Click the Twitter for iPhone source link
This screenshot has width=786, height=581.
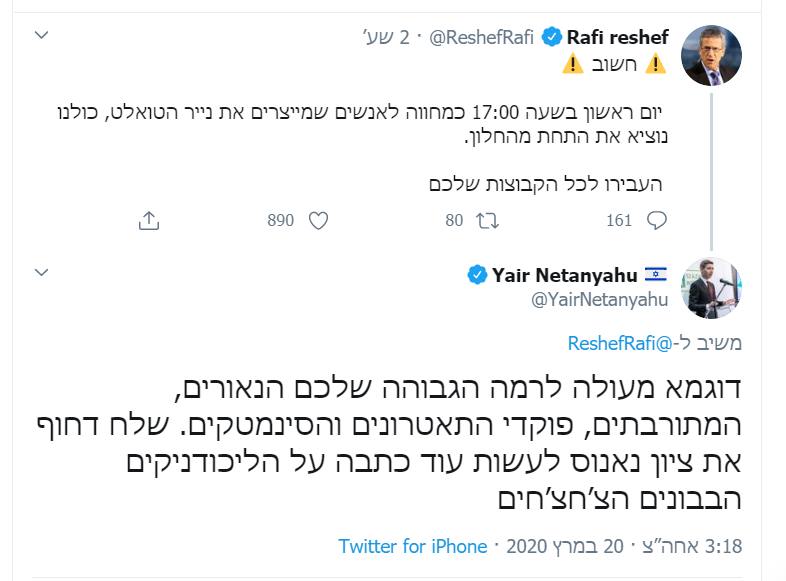(x=413, y=546)
